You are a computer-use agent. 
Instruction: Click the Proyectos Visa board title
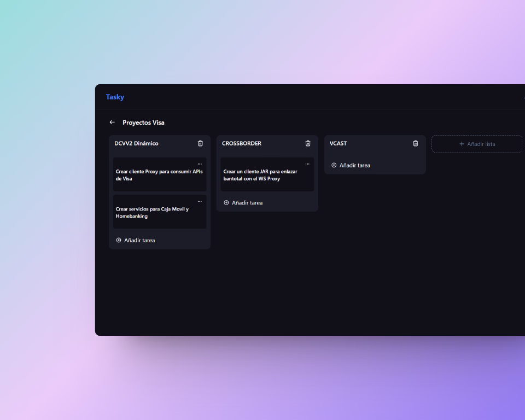(x=143, y=122)
